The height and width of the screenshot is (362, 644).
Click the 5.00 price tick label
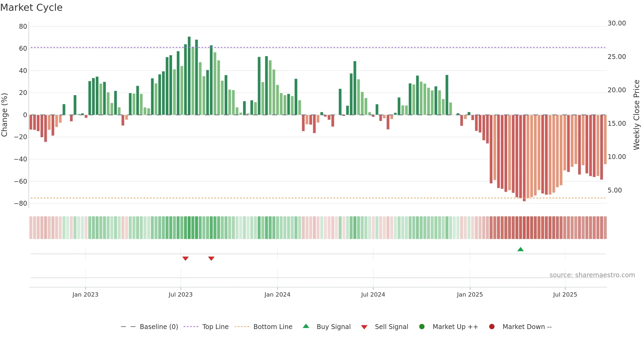pyautogui.click(x=615, y=190)
